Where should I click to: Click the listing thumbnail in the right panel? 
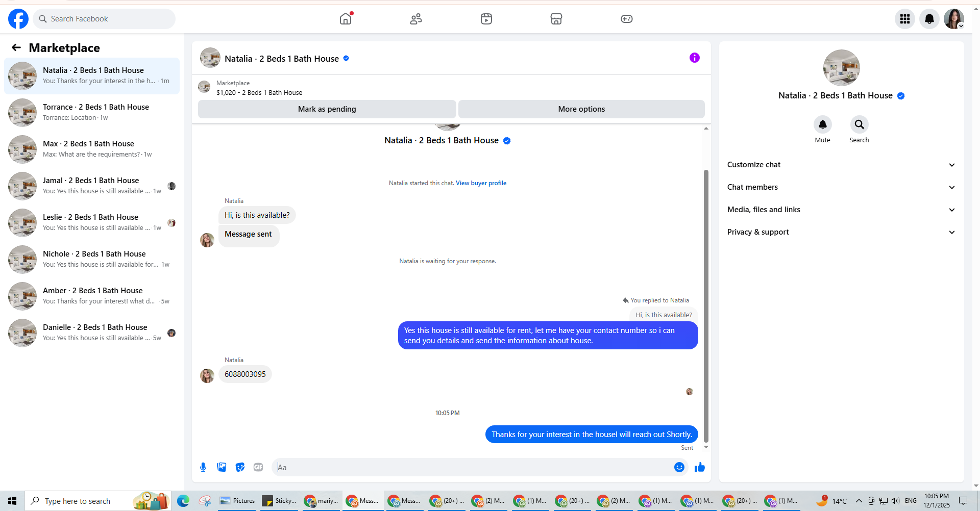[x=842, y=68]
